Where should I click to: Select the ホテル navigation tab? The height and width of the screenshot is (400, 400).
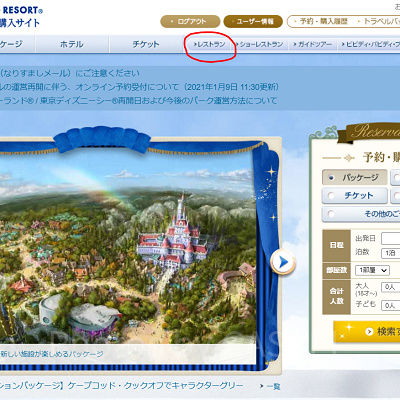pyautogui.click(x=72, y=44)
